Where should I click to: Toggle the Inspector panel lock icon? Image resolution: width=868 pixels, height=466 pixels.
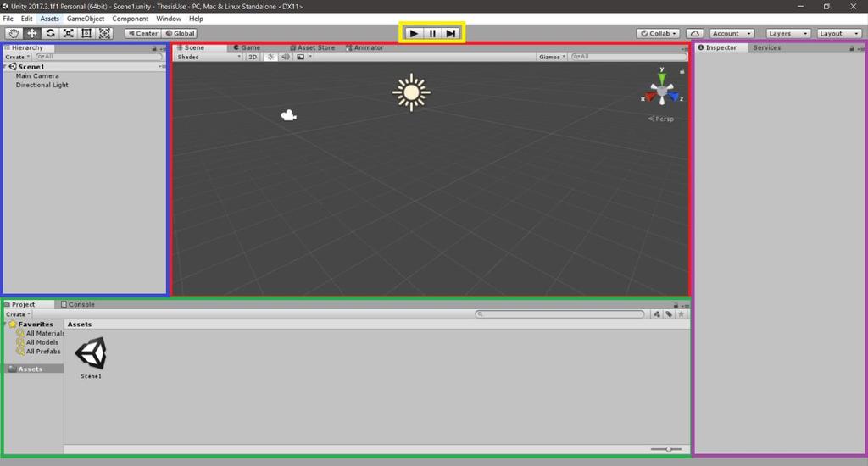(x=852, y=48)
